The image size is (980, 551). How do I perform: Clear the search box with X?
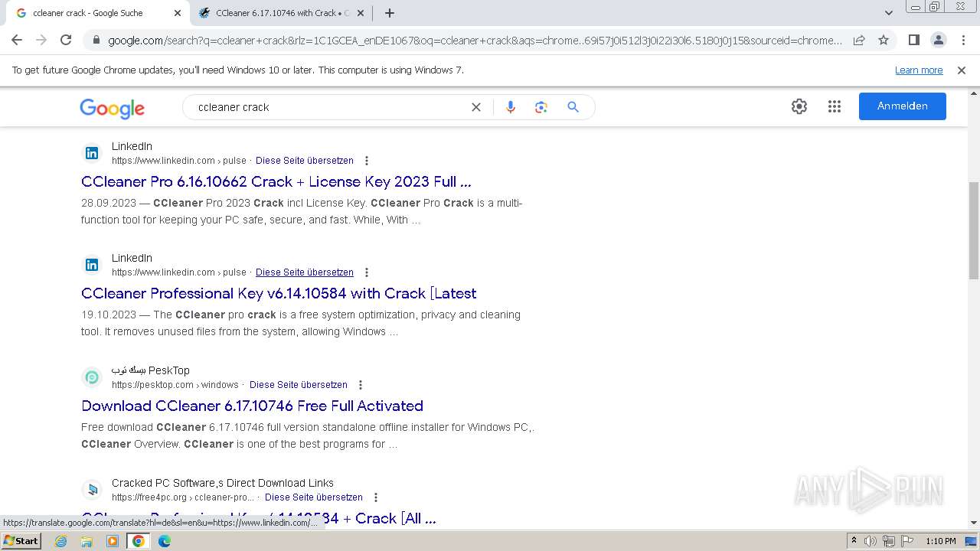(476, 107)
